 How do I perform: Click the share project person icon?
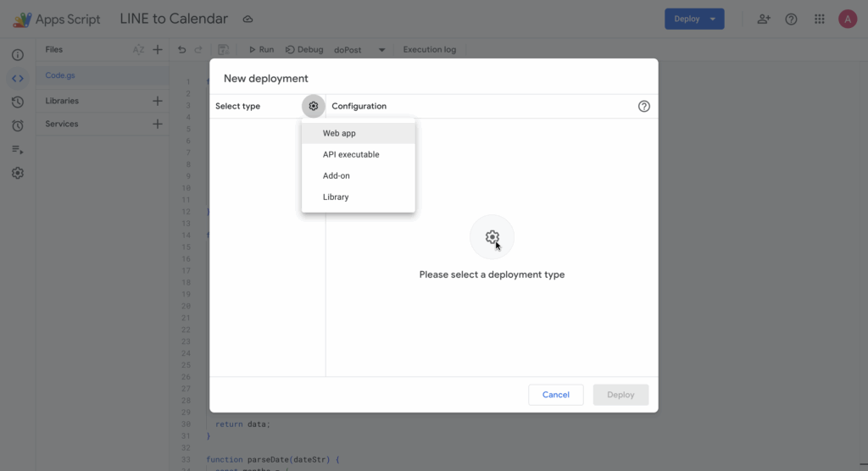(764, 19)
